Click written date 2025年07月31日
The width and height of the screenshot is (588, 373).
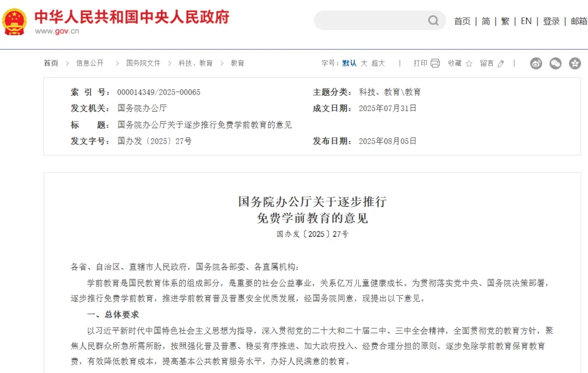(x=388, y=108)
